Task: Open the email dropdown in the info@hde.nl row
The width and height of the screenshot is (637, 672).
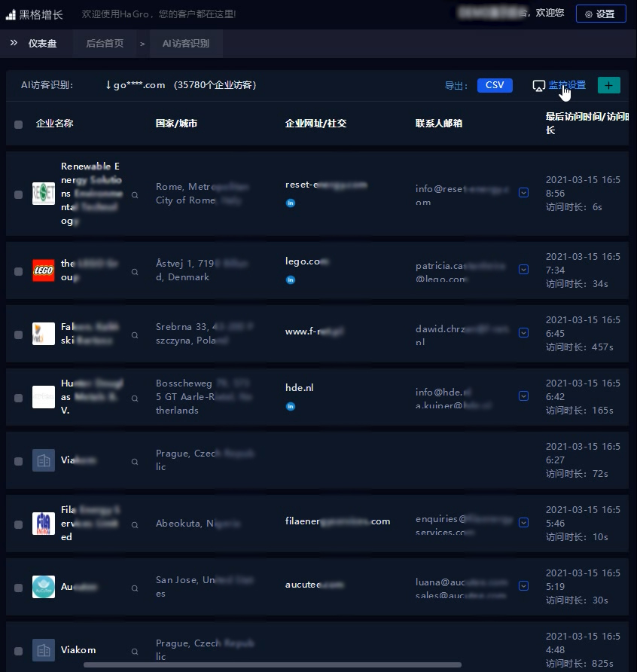Action: click(x=523, y=396)
